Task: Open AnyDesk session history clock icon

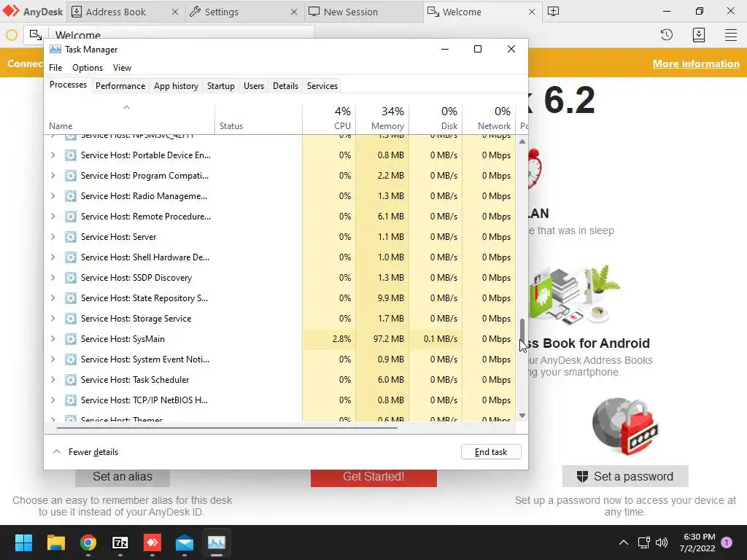Action: click(667, 35)
